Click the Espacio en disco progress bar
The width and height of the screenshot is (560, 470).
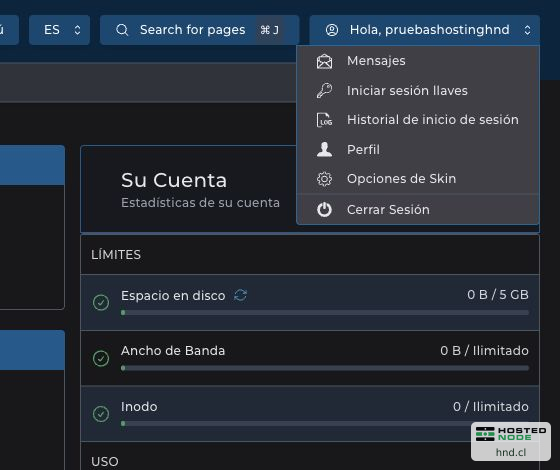click(325, 313)
